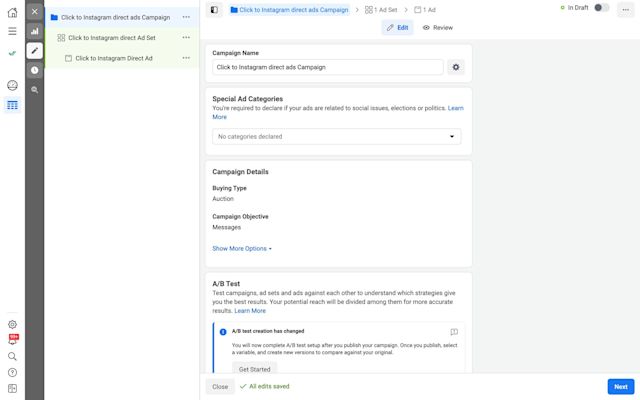Click the feedback icon in A/B test notice
Viewport: 640px width, 400px height.
454,332
